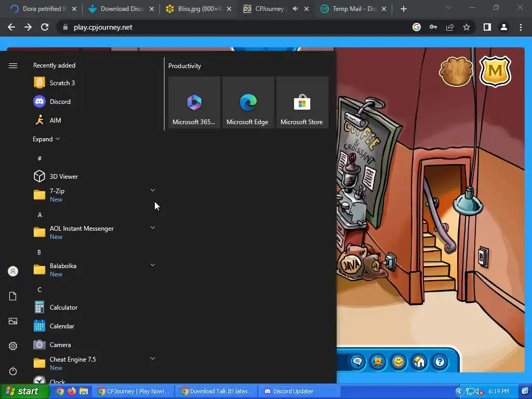Screen dimensions: 532x399
Task: Open the Balabolka folder entry
Action: point(94,270)
